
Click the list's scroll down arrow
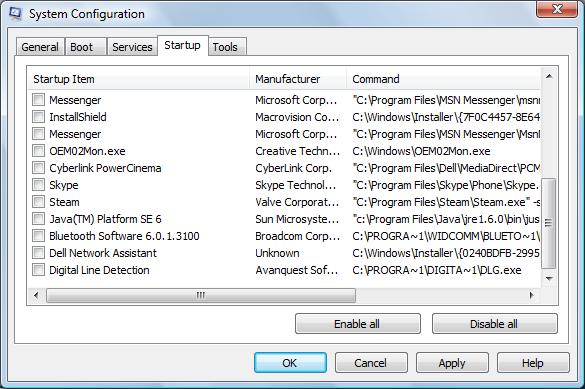coord(549,278)
